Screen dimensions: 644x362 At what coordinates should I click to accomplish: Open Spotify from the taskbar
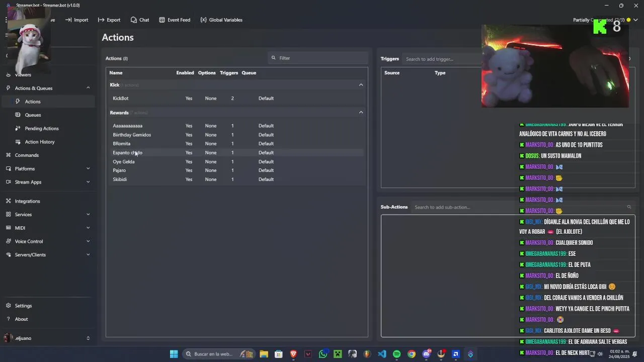click(x=396, y=354)
